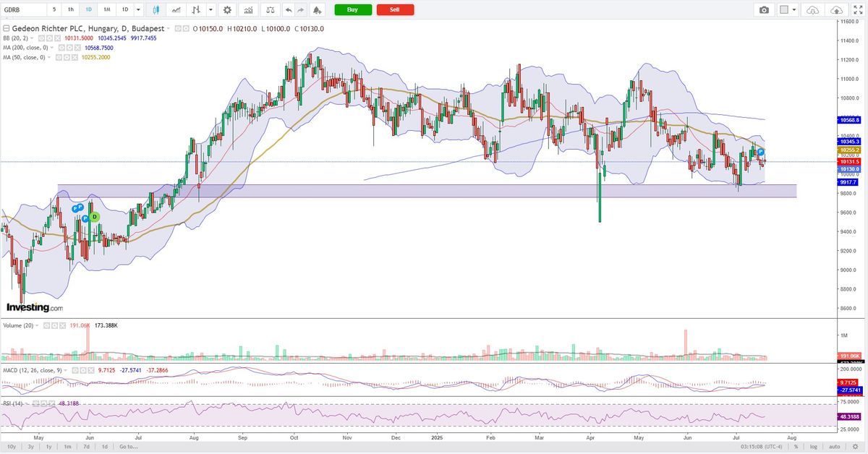Open the indicators icon in the toolbar

point(249,10)
